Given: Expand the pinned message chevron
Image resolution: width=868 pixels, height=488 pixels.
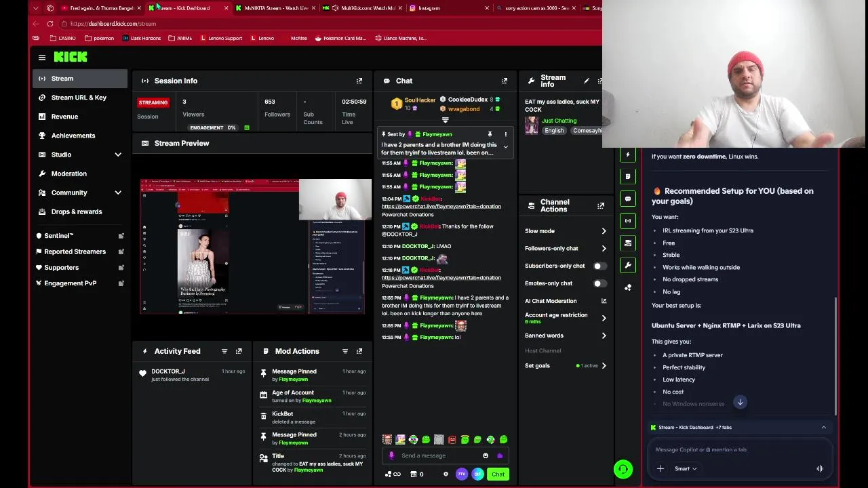Looking at the screenshot, I should tap(505, 147).
